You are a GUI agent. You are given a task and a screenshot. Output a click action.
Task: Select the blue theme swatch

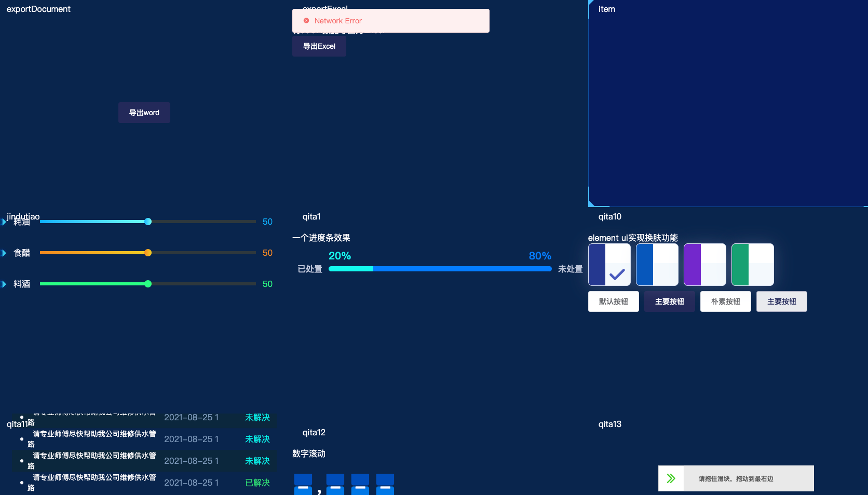(657, 265)
